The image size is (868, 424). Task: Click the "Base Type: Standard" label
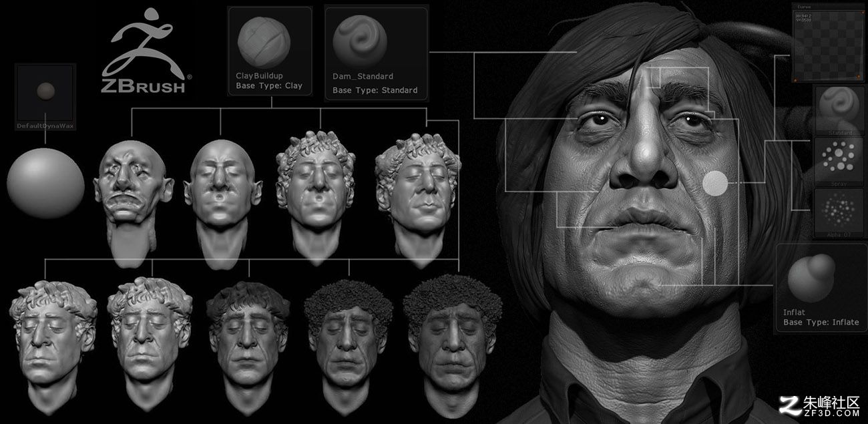tap(375, 90)
